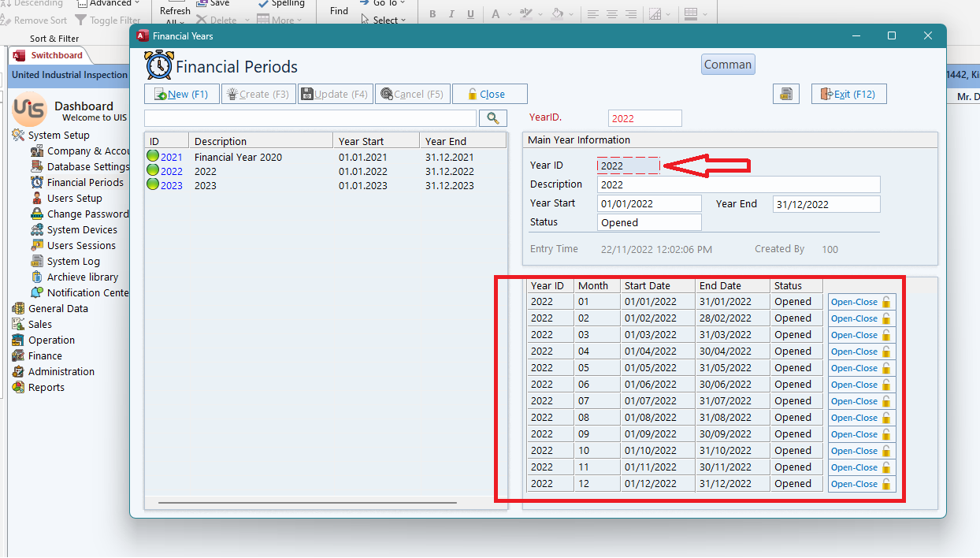
Task: Click the Description field in Main Year Information
Action: point(737,184)
